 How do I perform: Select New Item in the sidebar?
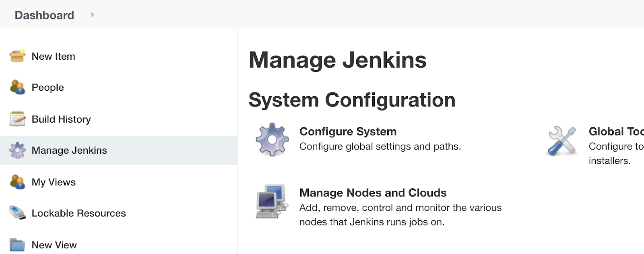click(x=54, y=56)
